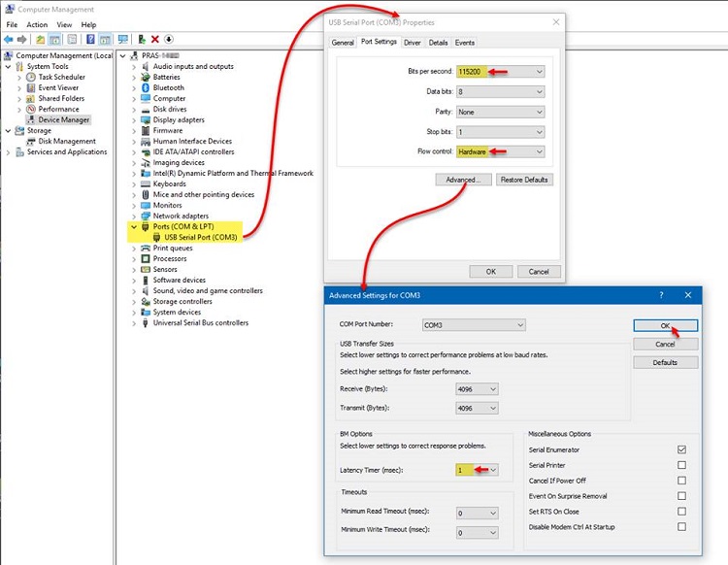Image resolution: width=728 pixels, height=565 pixels.
Task: Click the Help question-mark toolbar icon
Action: (90, 40)
